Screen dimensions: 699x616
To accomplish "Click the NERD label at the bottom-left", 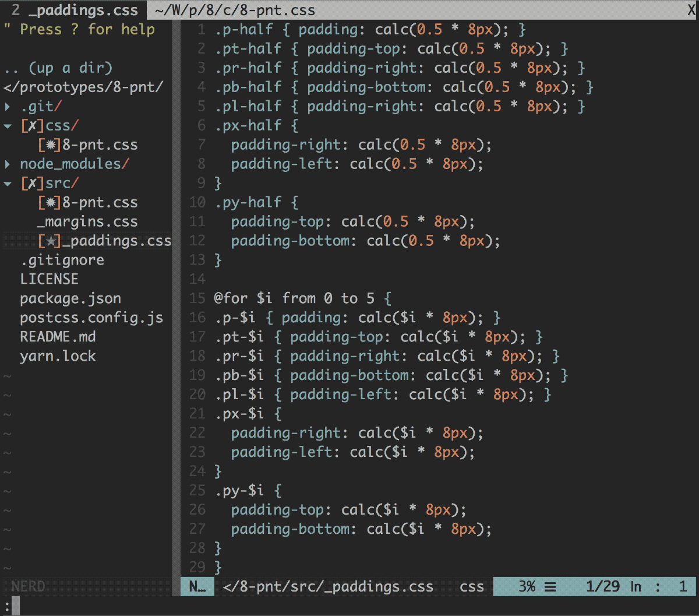I will click(28, 586).
